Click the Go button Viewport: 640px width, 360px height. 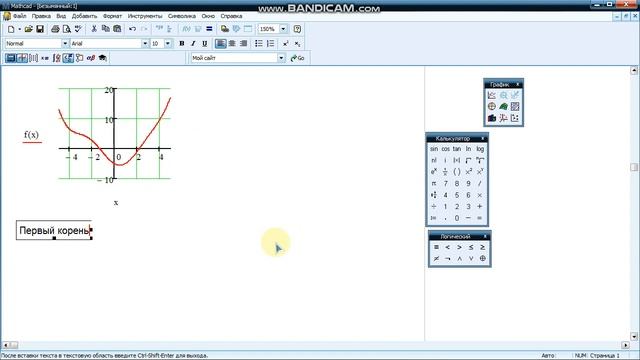[298, 58]
